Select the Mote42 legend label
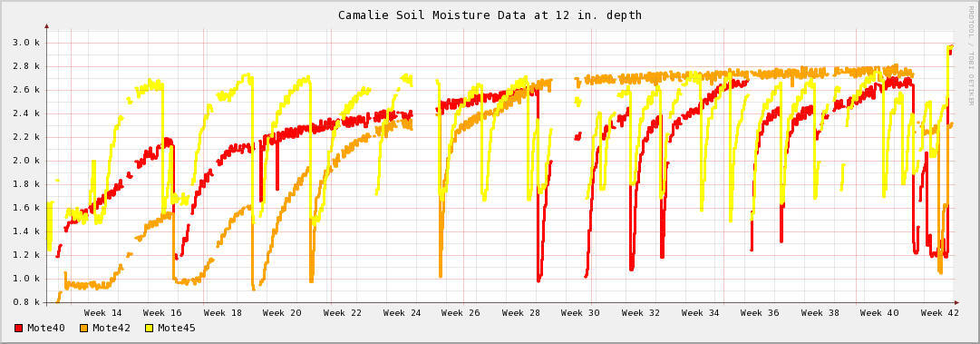This screenshot has height=344, width=980. click(x=112, y=328)
